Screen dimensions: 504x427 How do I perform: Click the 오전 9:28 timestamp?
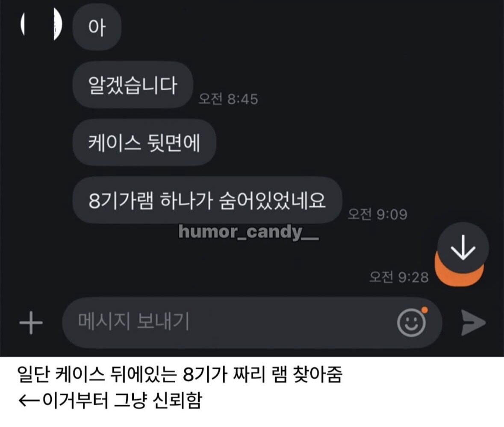[399, 277]
